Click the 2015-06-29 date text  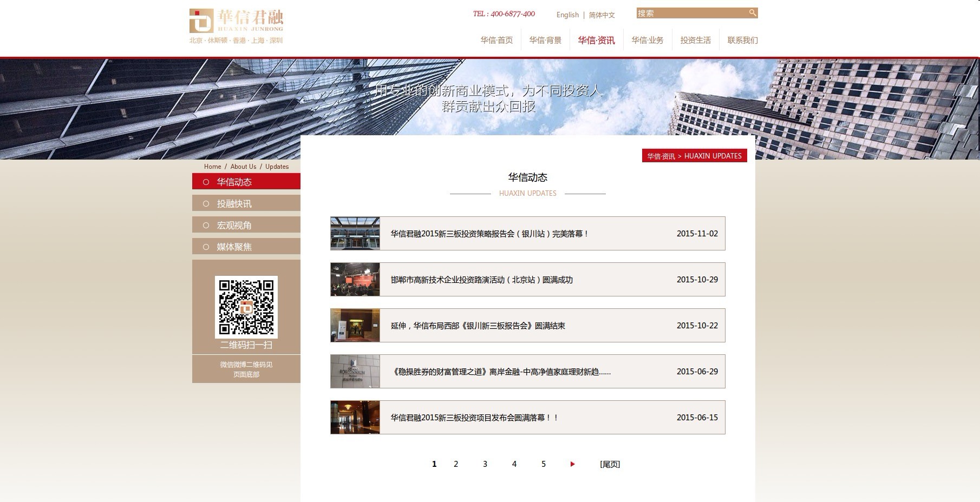point(697,372)
